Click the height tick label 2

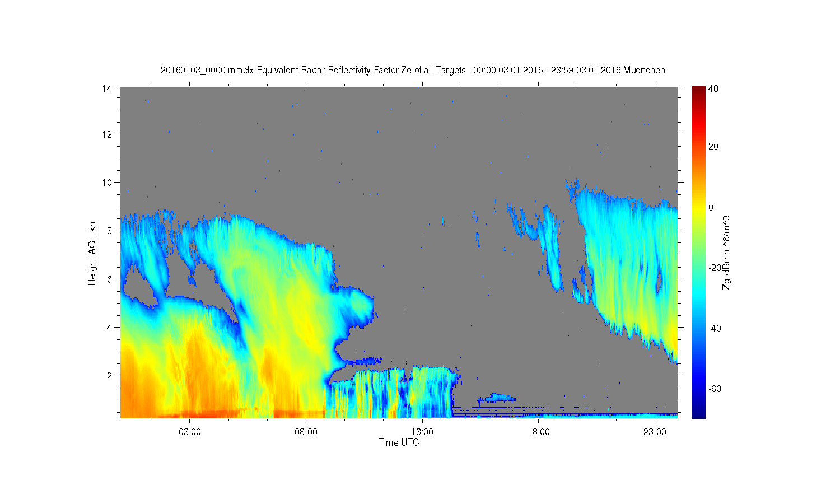[110, 376]
